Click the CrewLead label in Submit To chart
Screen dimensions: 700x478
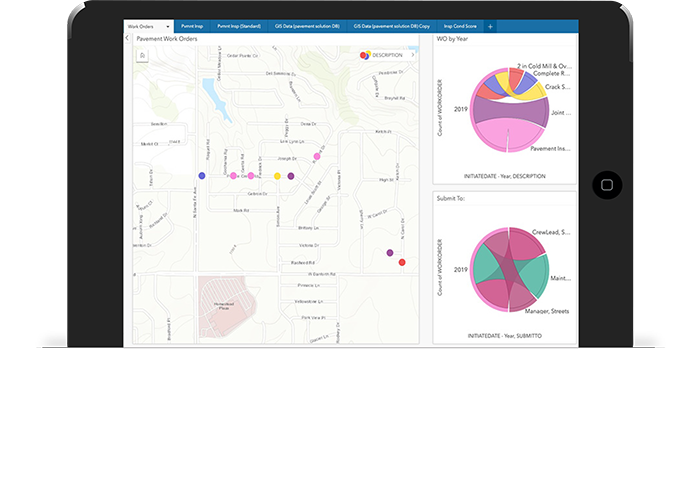pyautogui.click(x=551, y=232)
